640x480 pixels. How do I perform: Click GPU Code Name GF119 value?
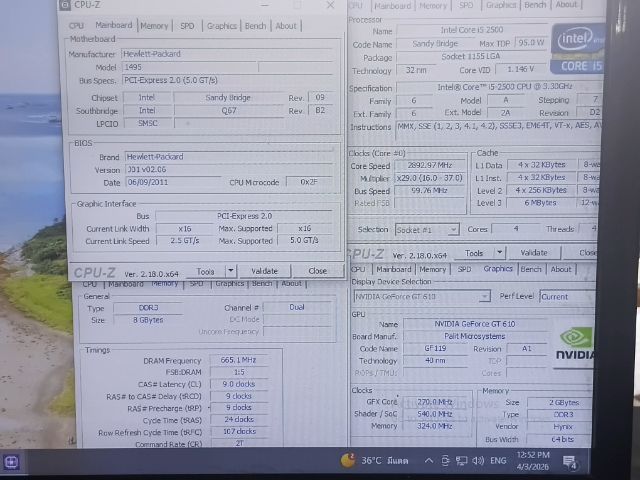click(435, 349)
